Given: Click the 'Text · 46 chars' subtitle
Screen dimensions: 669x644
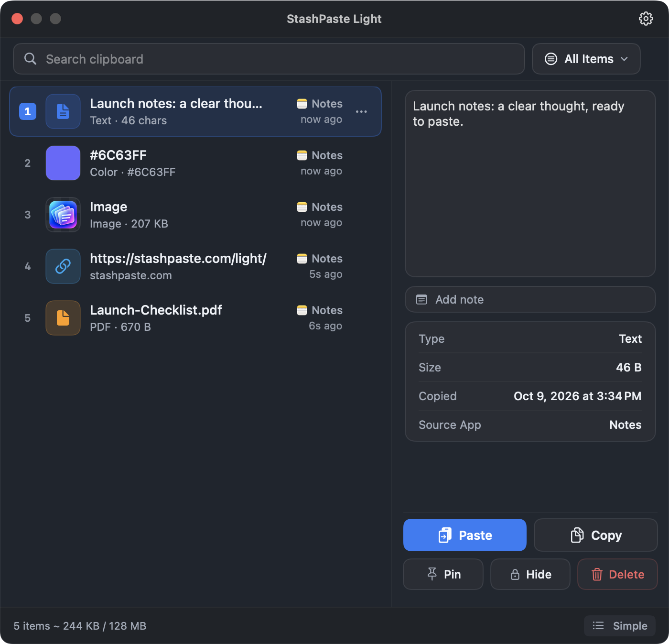Looking at the screenshot, I should [x=129, y=120].
